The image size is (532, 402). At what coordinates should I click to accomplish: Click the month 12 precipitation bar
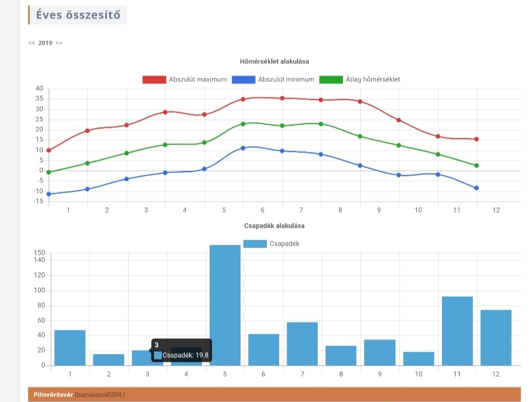(496, 338)
